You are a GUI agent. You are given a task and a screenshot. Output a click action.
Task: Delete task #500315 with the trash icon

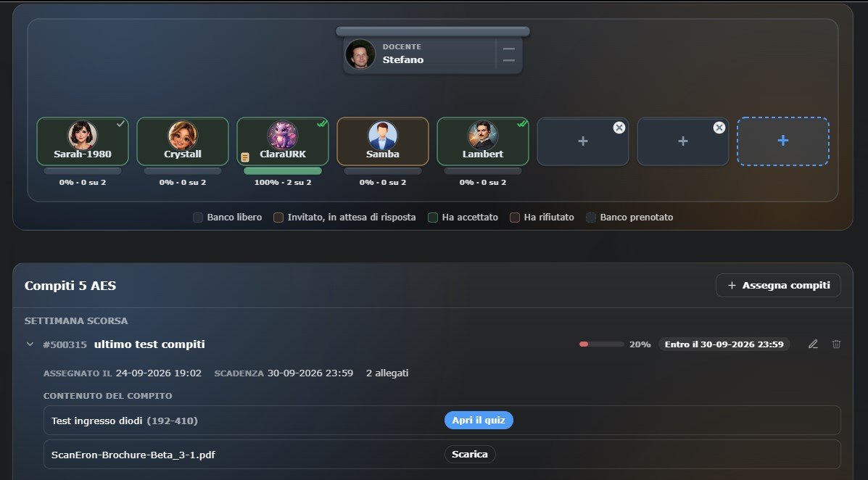point(836,344)
